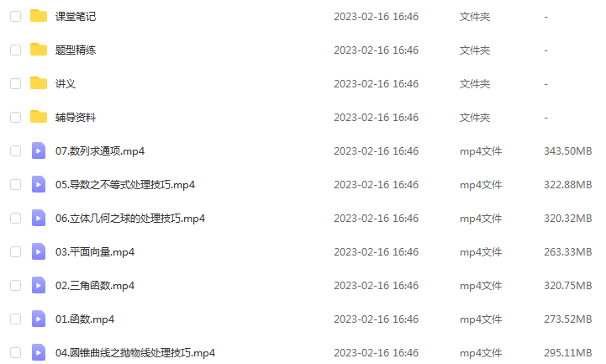The width and height of the screenshot is (606, 364).
Task: Open the 04.圆锥曲线之抛物线处理技巧.mp4 file name
Action: 134,353
